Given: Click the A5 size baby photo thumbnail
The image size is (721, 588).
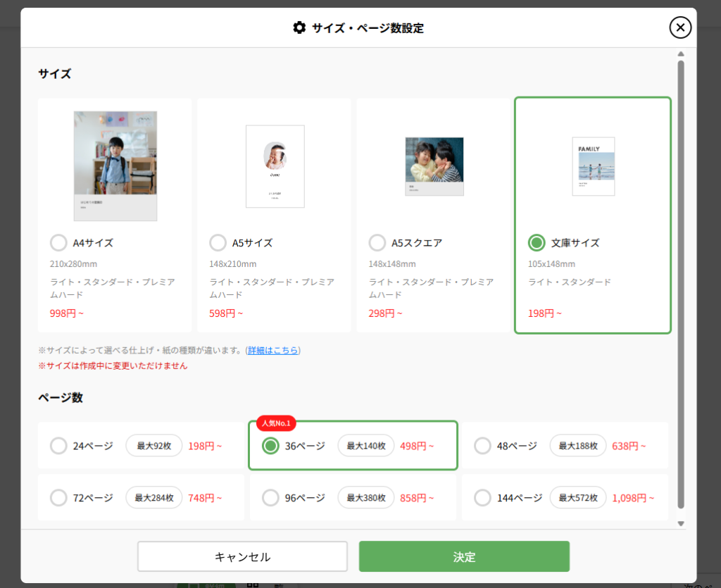Looking at the screenshot, I should [275, 166].
